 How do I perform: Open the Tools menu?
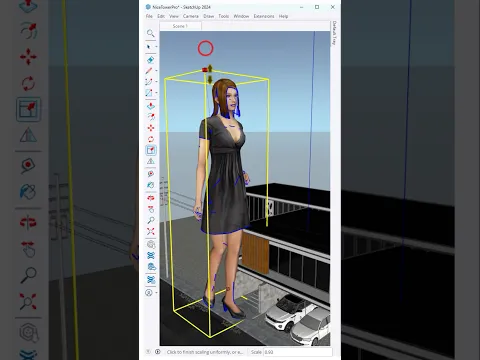224,16
